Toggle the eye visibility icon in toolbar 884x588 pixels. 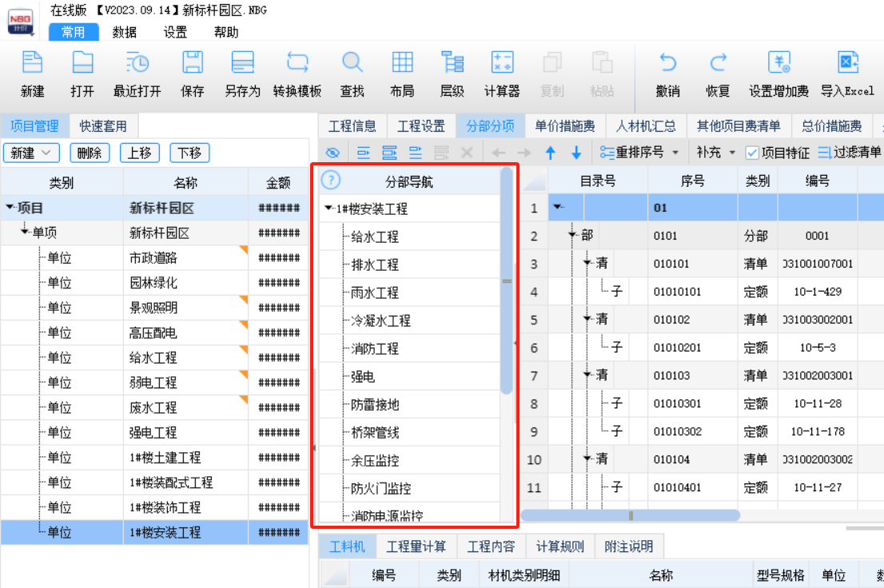(332, 153)
